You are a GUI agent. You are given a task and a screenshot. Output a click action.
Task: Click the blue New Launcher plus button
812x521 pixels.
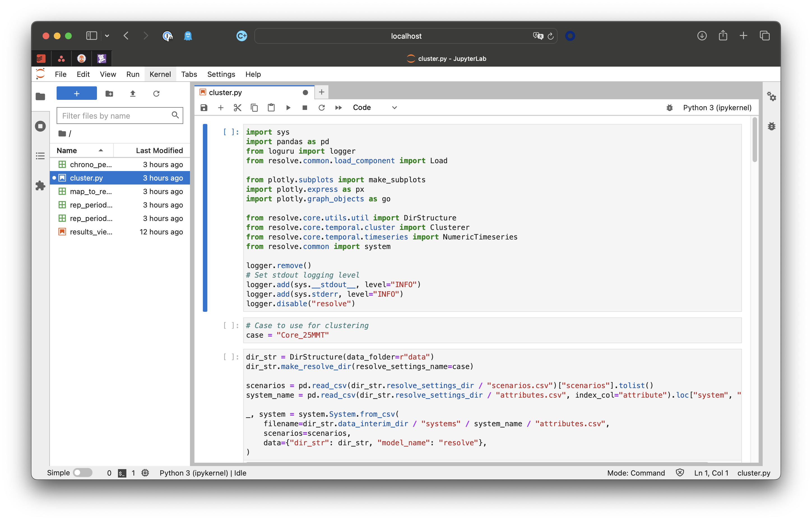(x=77, y=94)
